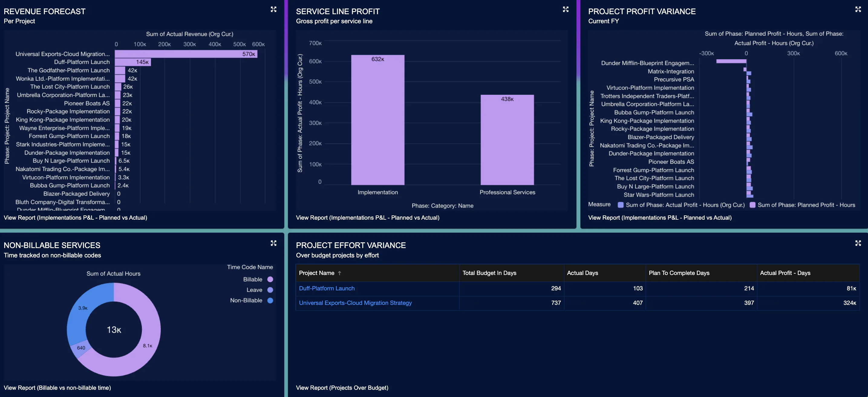Expand the Revenue Forecast widget
The image size is (868, 397).
[273, 9]
